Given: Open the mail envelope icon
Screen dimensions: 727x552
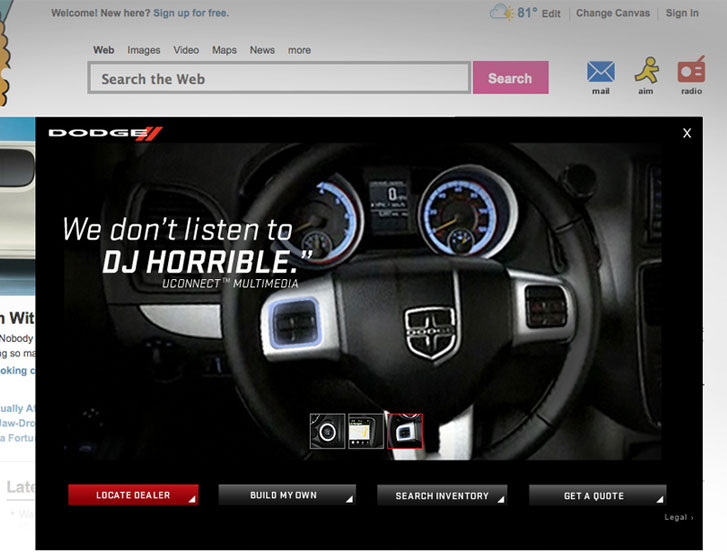Looking at the screenshot, I should (600, 72).
